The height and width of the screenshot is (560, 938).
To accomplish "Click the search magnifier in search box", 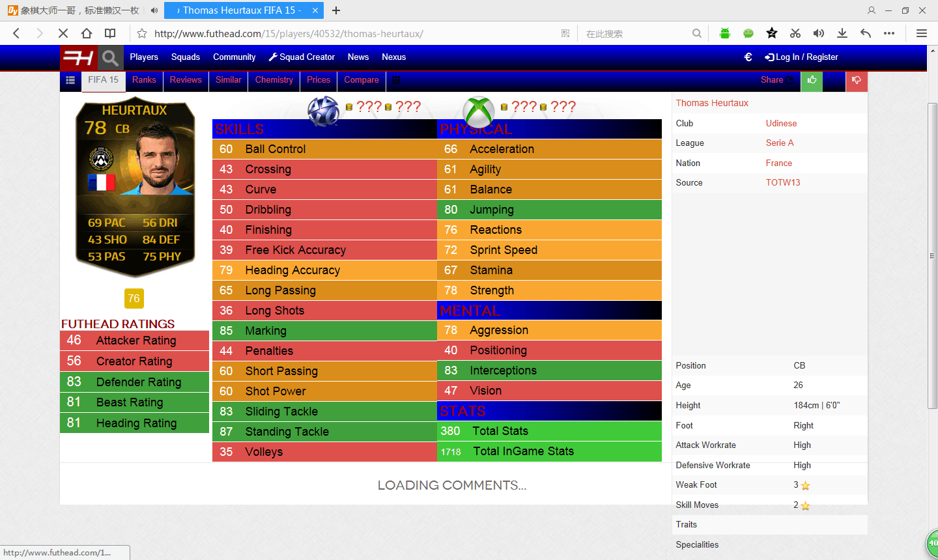I will tap(697, 33).
